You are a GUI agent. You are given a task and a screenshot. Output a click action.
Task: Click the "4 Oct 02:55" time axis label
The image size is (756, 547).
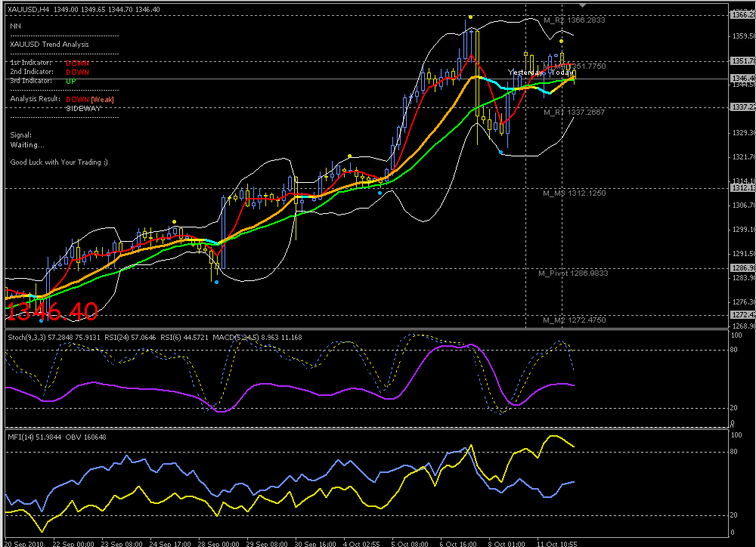pyautogui.click(x=361, y=544)
